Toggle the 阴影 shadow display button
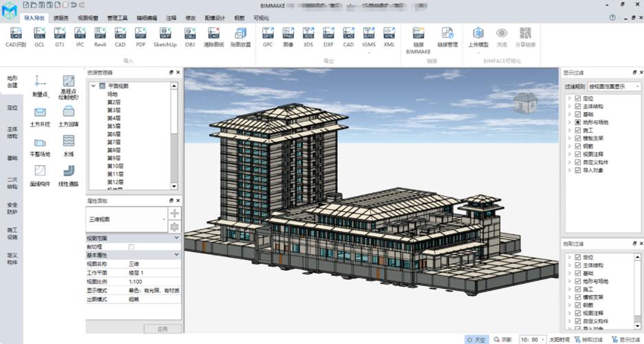 pos(503,339)
